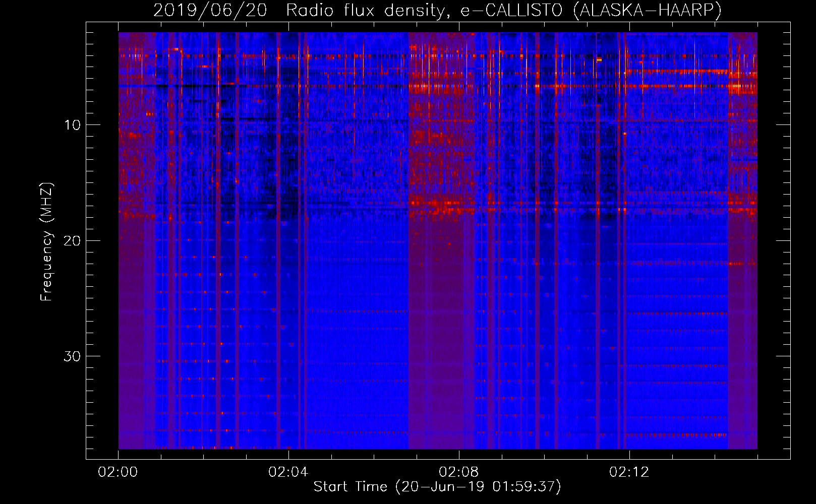Click the 20 frequency axis label
816x504 pixels.
[x=72, y=240]
